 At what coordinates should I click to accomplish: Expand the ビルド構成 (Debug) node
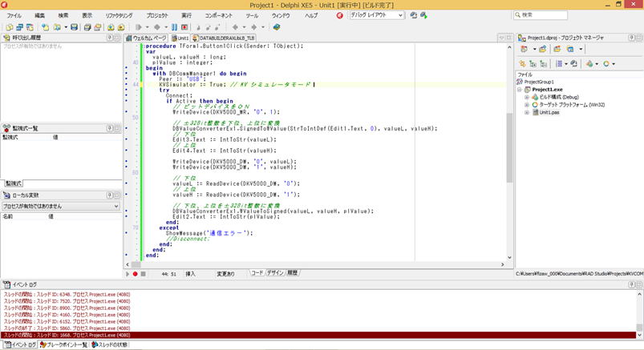pos(527,97)
